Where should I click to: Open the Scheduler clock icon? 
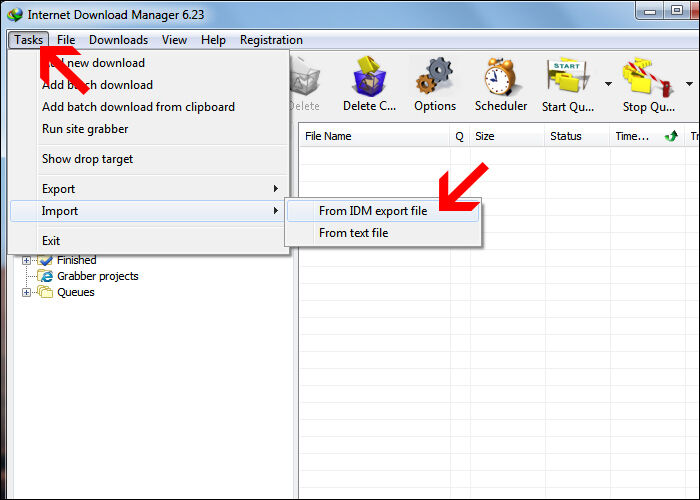point(500,76)
